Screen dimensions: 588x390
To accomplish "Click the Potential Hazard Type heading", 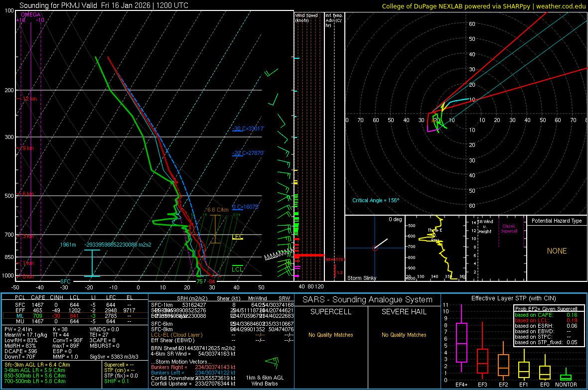I will point(557,221).
